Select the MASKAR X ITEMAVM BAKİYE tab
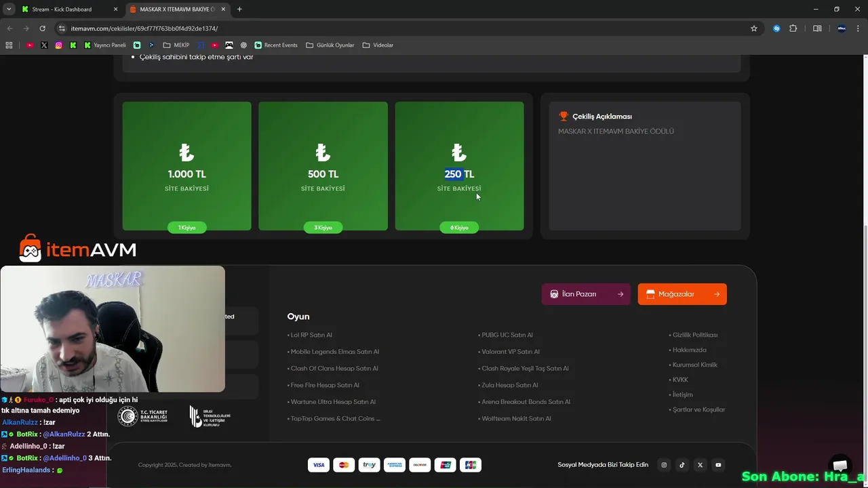This screenshot has width=868, height=488. (177, 9)
